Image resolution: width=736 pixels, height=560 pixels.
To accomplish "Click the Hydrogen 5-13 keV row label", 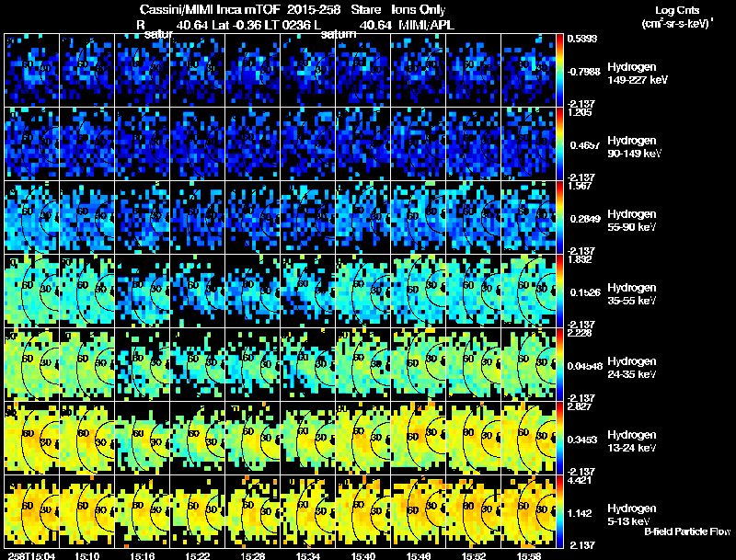I will [632, 515].
